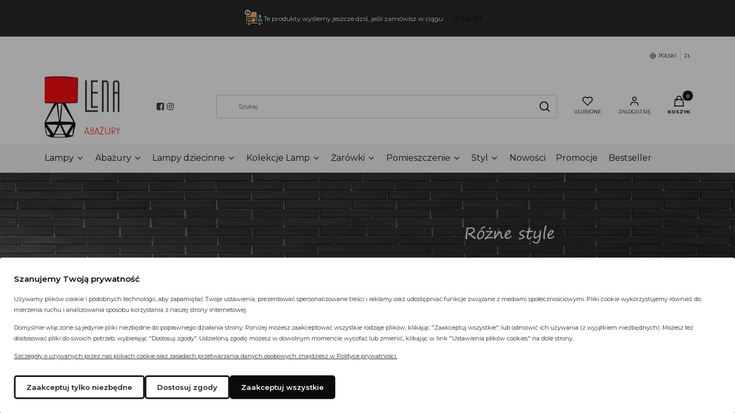Screen dimensions: 735x413
Task: Open the Koszyk shopping bag icon
Action: [679, 101]
